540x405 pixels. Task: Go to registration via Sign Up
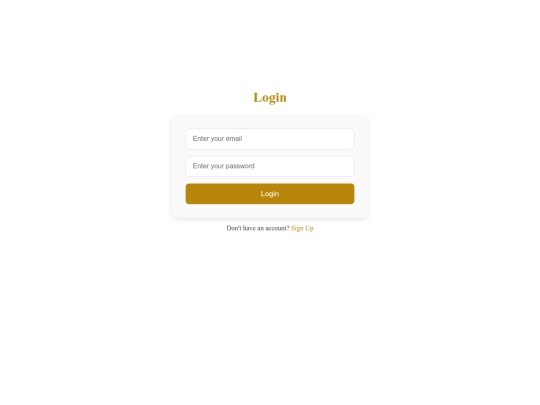point(302,228)
